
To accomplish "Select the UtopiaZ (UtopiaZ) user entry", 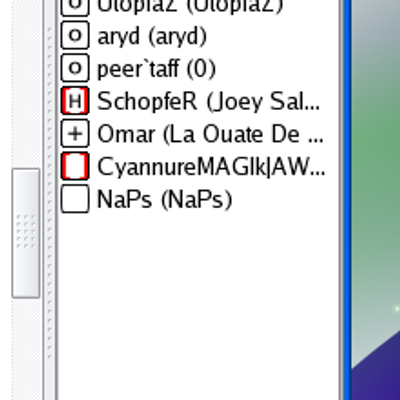I will pos(190,7).
